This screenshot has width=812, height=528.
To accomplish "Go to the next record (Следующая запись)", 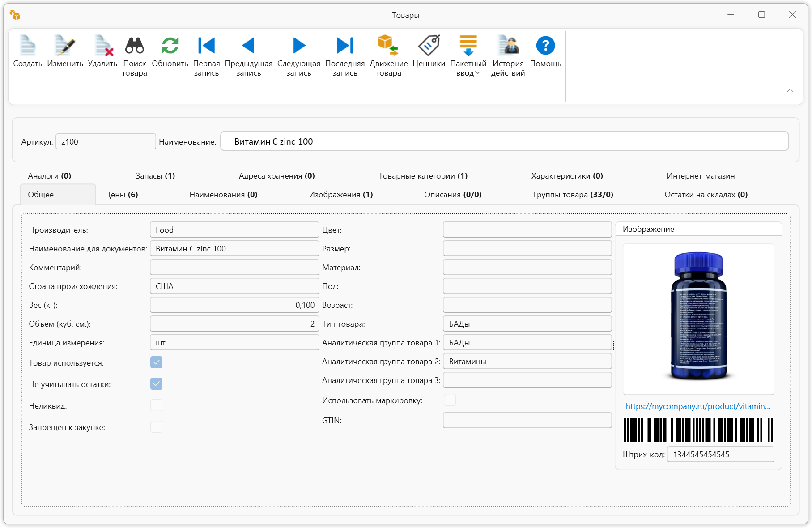I will tap(298, 46).
